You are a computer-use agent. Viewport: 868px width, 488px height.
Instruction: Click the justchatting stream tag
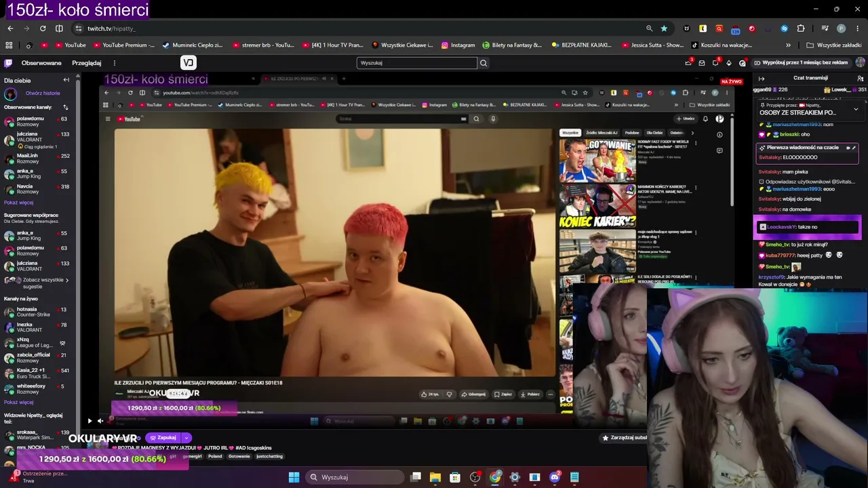pyautogui.click(x=269, y=456)
